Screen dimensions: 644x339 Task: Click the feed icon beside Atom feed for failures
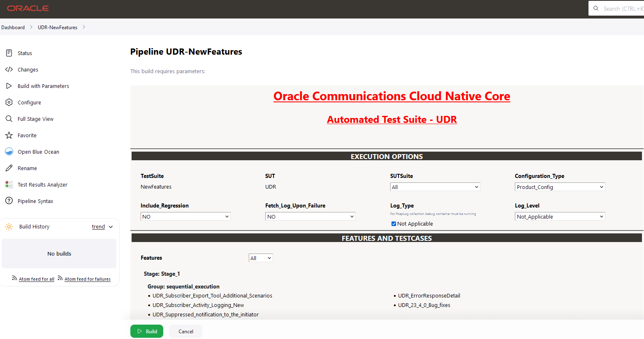(x=60, y=278)
